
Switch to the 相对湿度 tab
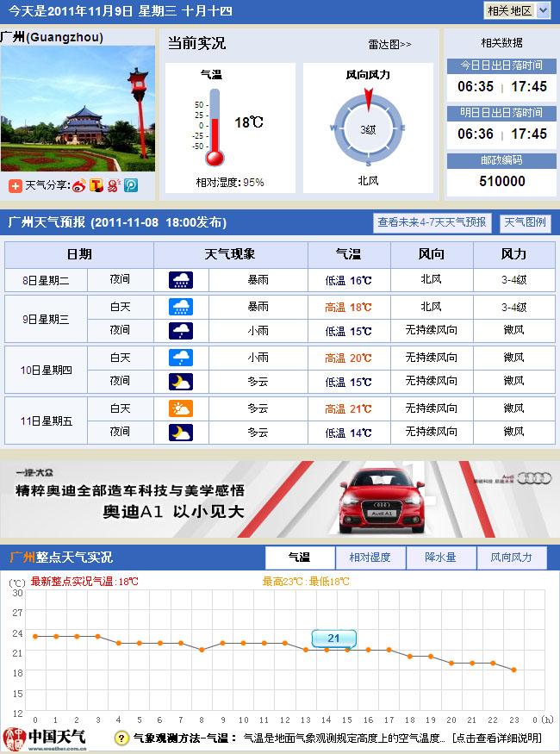(370, 558)
